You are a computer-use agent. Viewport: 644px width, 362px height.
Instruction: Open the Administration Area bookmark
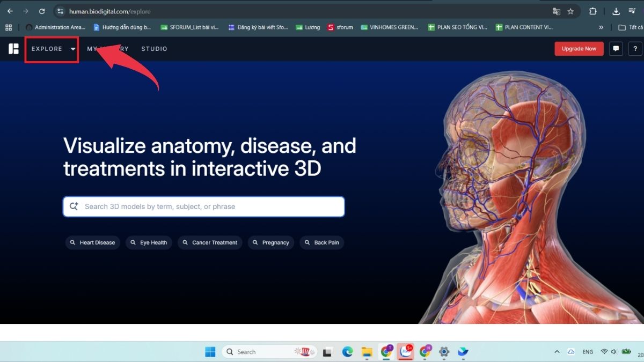point(55,27)
